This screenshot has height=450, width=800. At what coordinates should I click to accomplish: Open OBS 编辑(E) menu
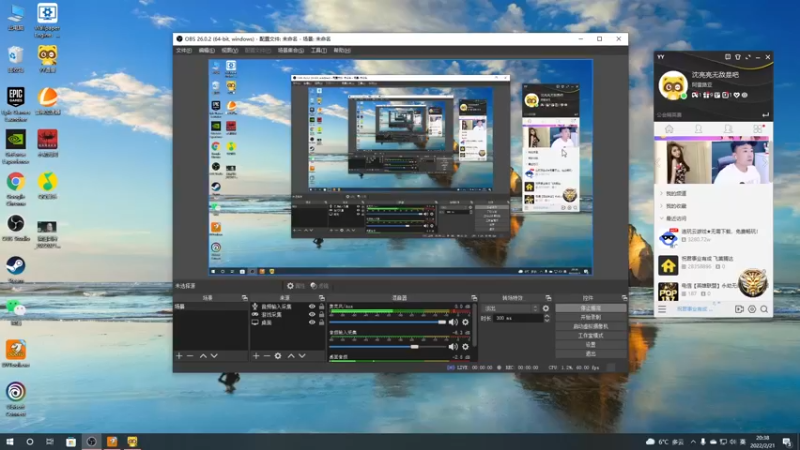pyautogui.click(x=206, y=51)
